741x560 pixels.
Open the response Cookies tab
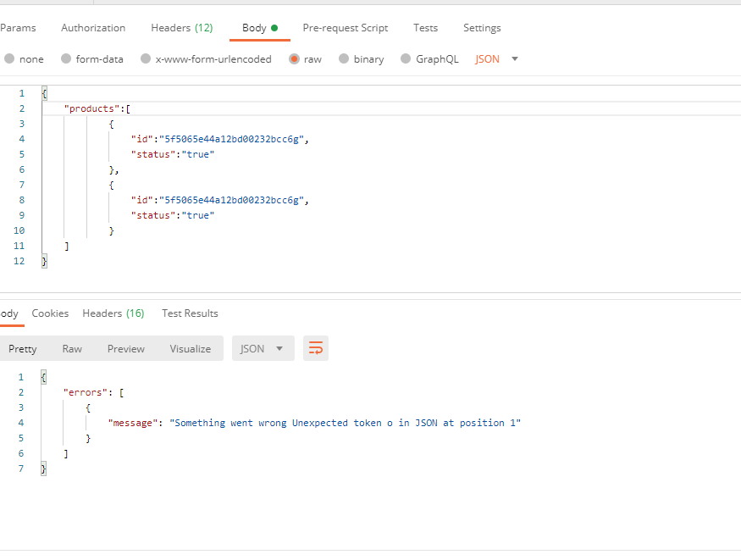coord(50,313)
